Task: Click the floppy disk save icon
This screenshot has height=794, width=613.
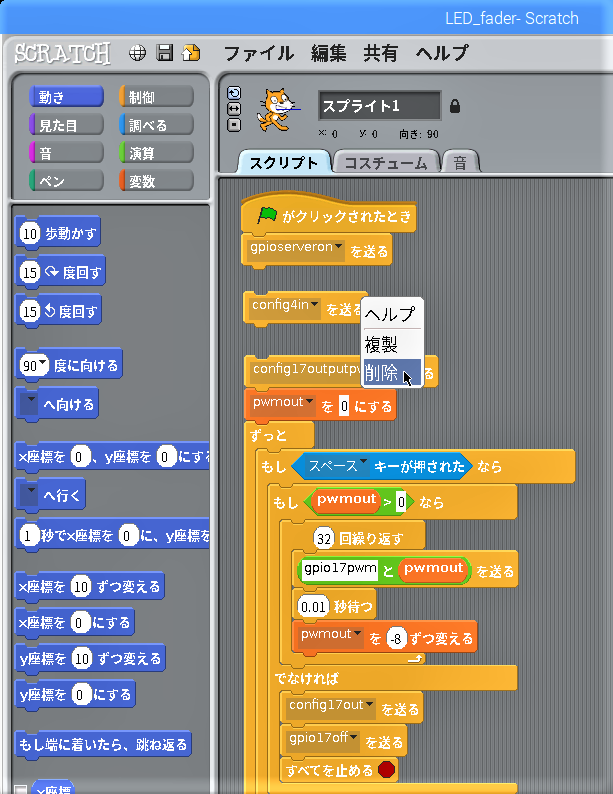Action: pos(165,53)
